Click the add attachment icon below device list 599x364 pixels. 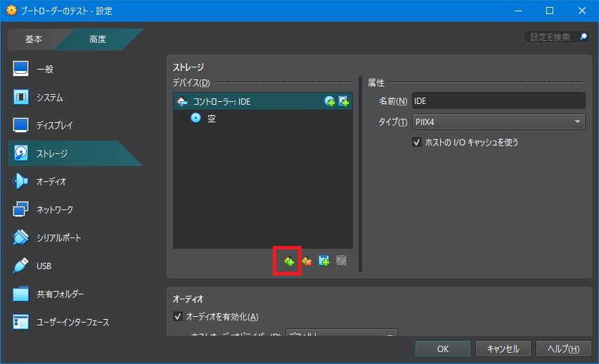pyautogui.click(x=324, y=261)
